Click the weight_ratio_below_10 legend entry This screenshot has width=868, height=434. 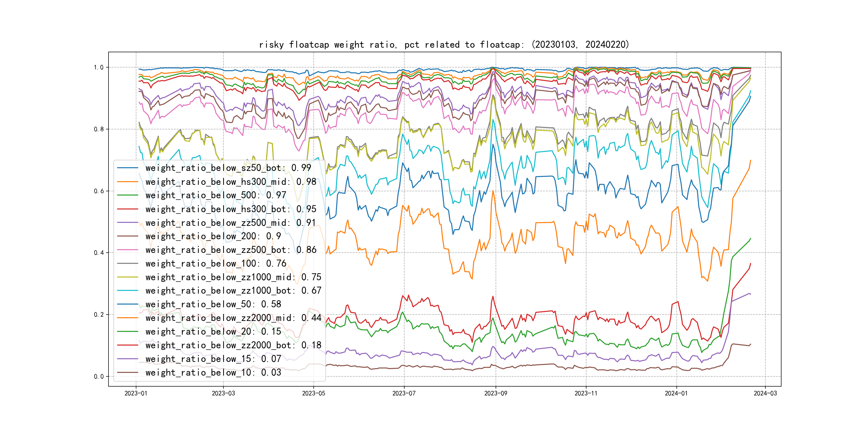point(213,372)
